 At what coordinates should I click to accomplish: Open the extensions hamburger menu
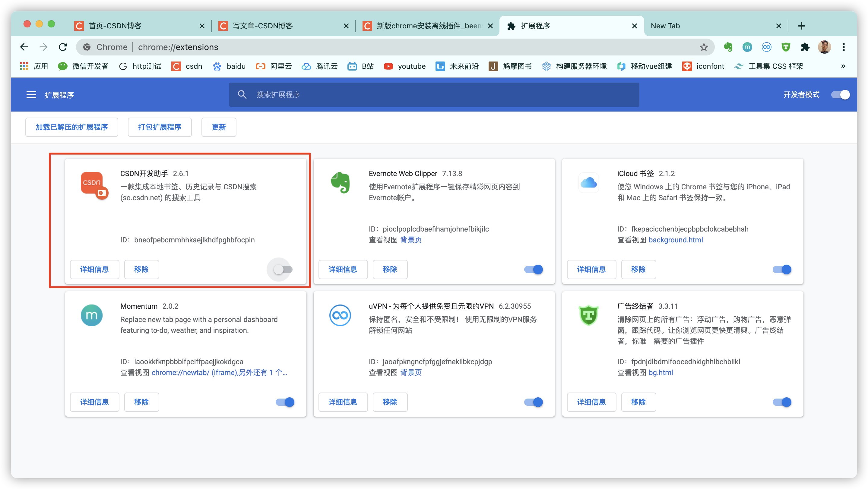[31, 95]
